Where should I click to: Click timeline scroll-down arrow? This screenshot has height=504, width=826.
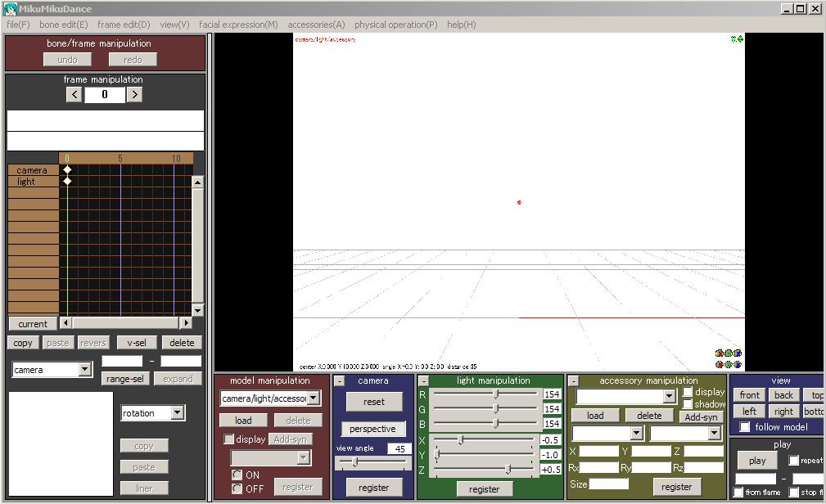(x=197, y=310)
